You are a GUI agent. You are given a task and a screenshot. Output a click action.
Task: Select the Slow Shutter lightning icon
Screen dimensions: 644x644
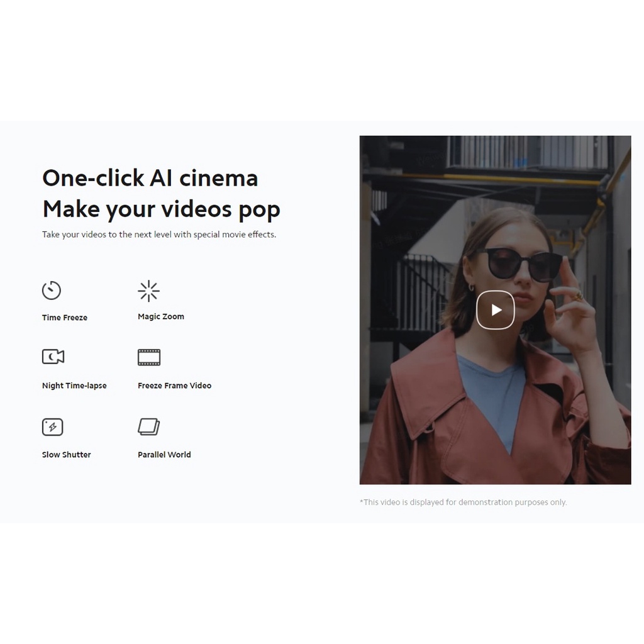coord(52,427)
